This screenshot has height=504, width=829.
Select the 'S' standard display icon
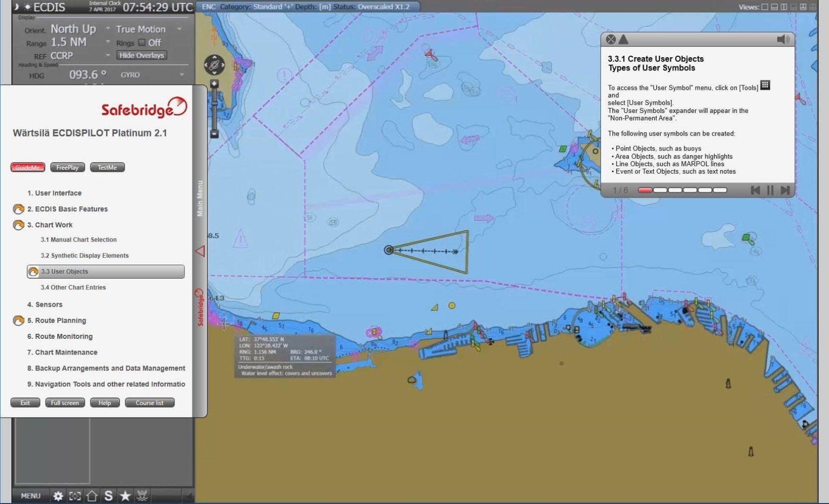(108, 496)
